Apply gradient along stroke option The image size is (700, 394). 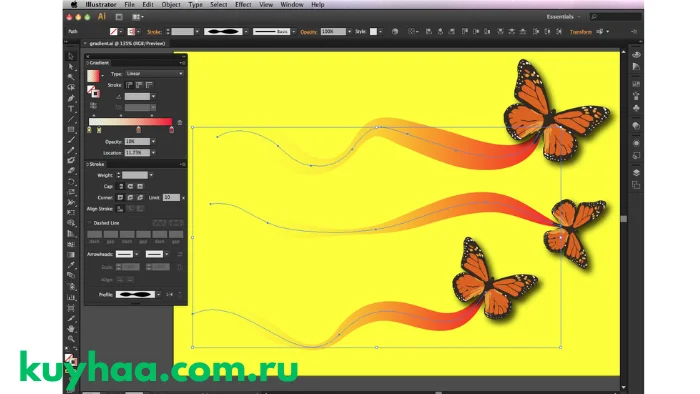pyautogui.click(x=139, y=85)
